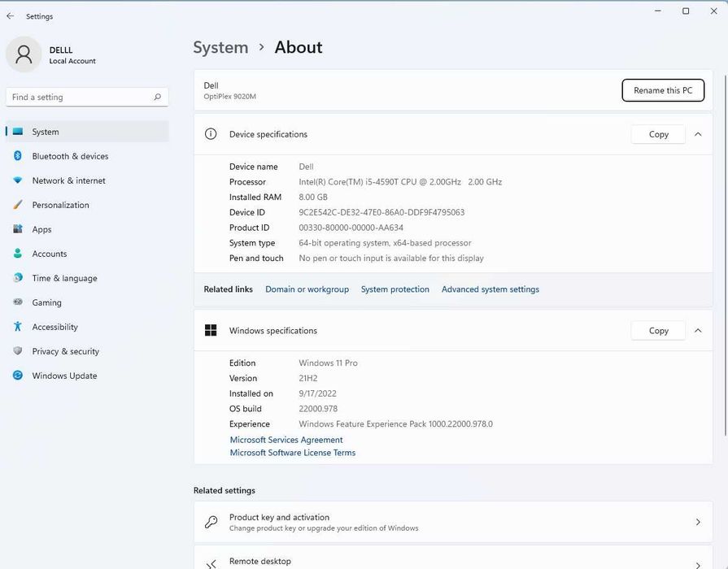Copy the Windows specifications
Viewport: 728px width, 569px height.
point(658,330)
